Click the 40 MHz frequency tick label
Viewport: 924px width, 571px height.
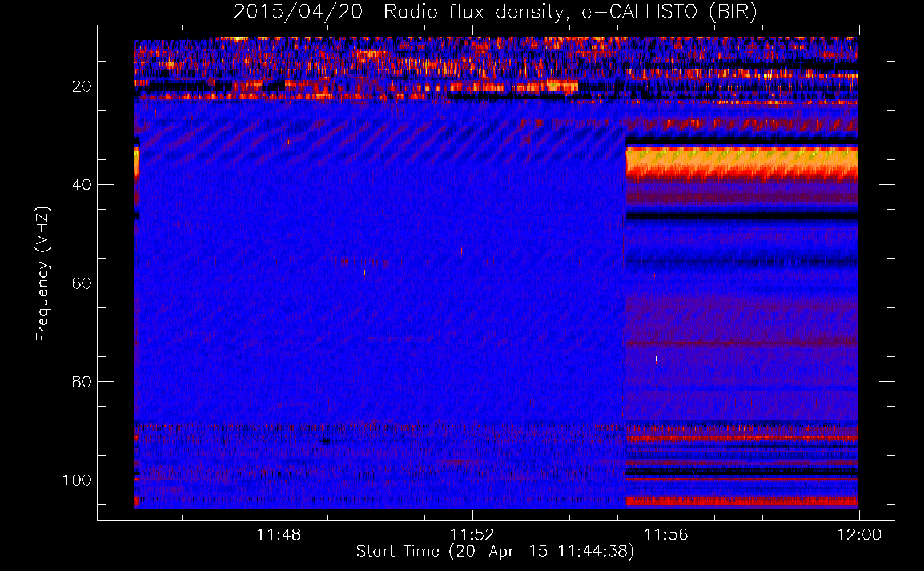tap(82, 184)
